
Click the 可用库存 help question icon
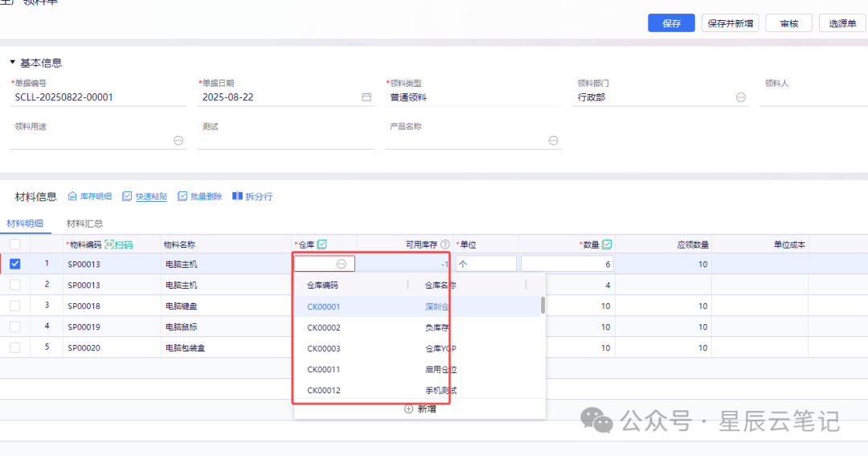(445, 244)
